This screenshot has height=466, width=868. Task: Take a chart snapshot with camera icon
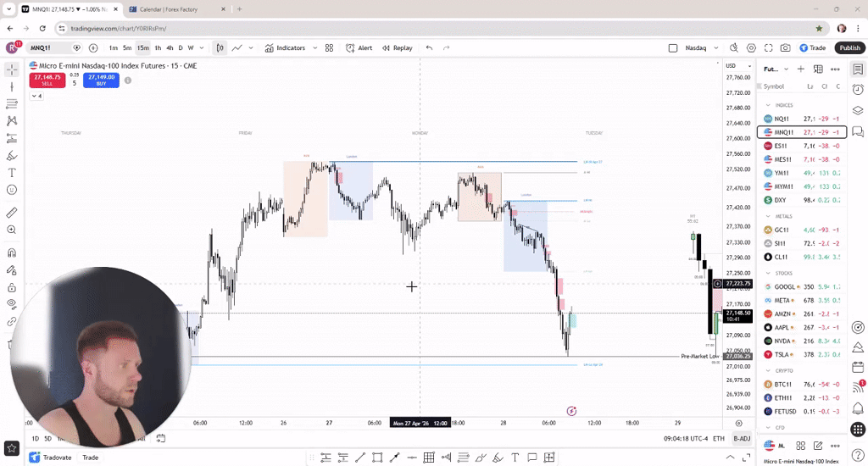click(x=786, y=48)
